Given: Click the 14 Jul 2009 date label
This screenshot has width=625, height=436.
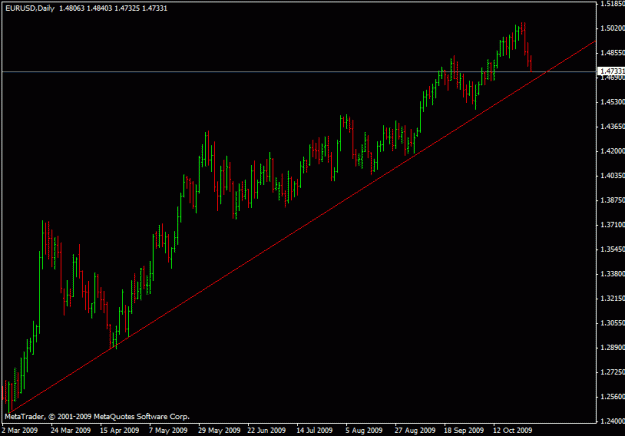Looking at the screenshot, I should (314, 430).
